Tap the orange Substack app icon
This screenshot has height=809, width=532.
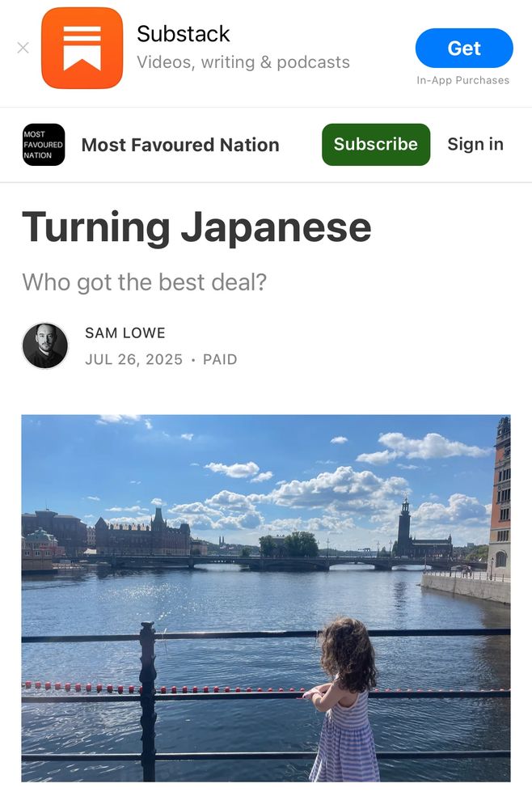(x=82, y=48)
